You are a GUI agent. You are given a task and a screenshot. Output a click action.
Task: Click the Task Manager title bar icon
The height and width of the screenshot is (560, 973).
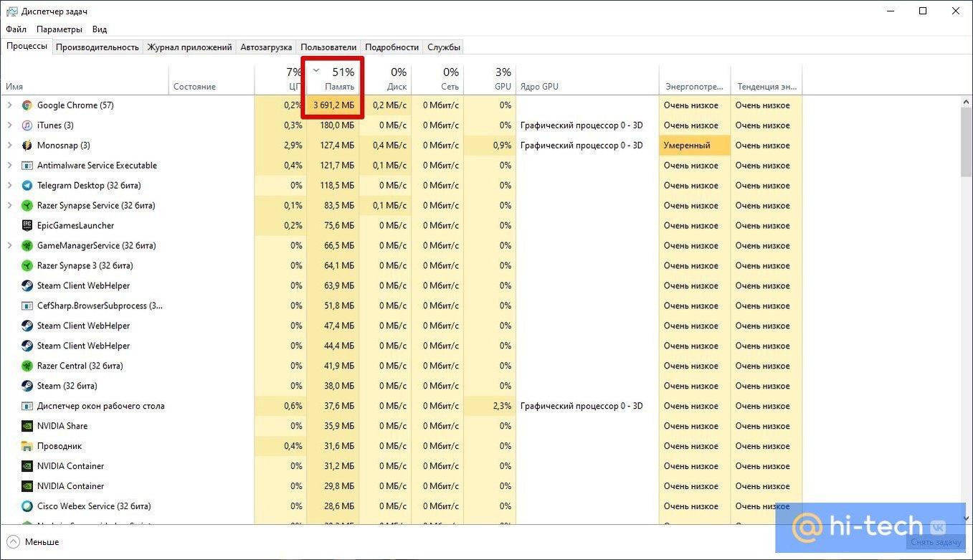(11, 11)
